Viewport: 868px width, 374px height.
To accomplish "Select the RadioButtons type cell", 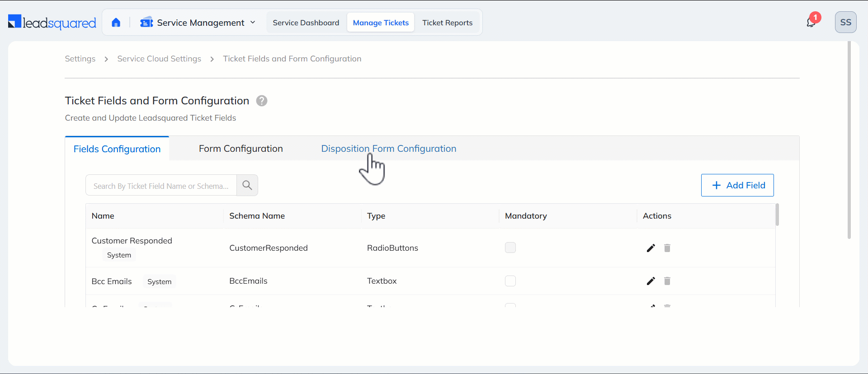I will [x=392, y=248].
